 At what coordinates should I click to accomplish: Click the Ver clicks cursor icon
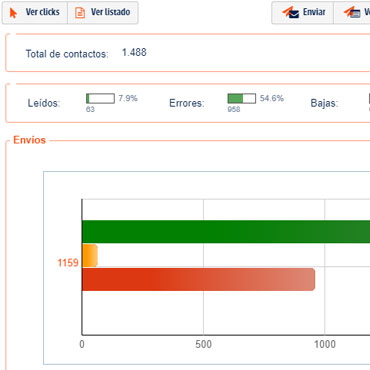(13, 13)
